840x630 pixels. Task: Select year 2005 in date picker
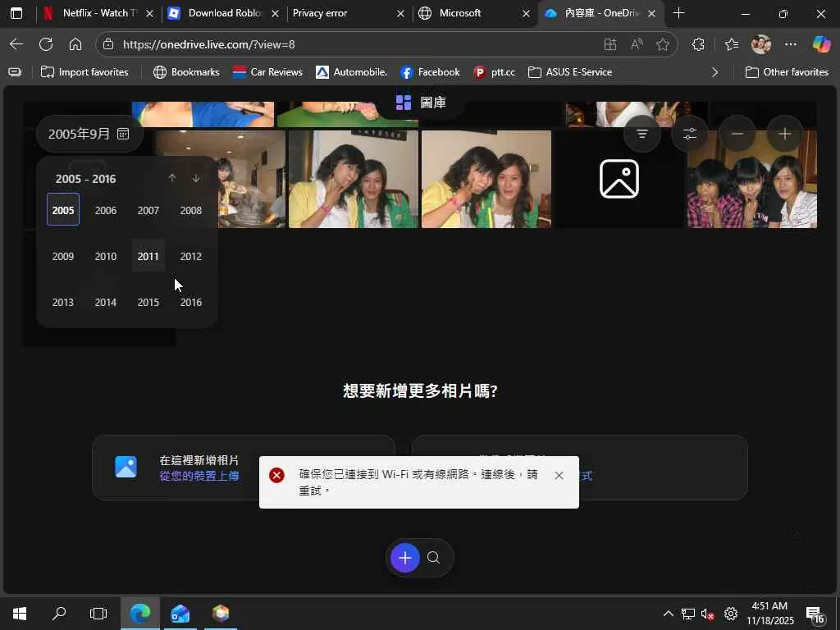(63, 209)
